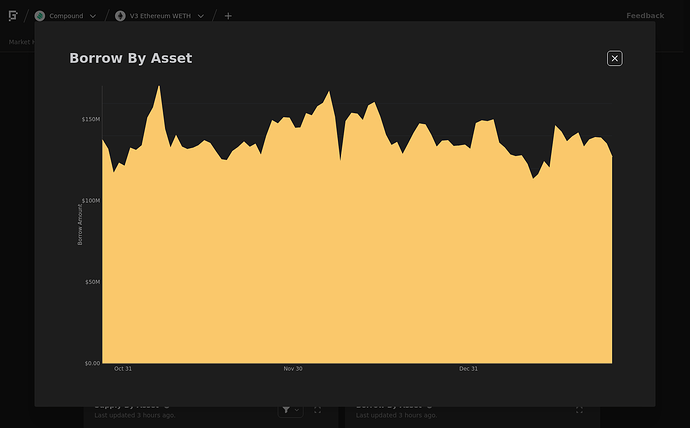This screenshot has width=690, height=428.
Task: Click the $150M axis label
Action: click(91, 119)
